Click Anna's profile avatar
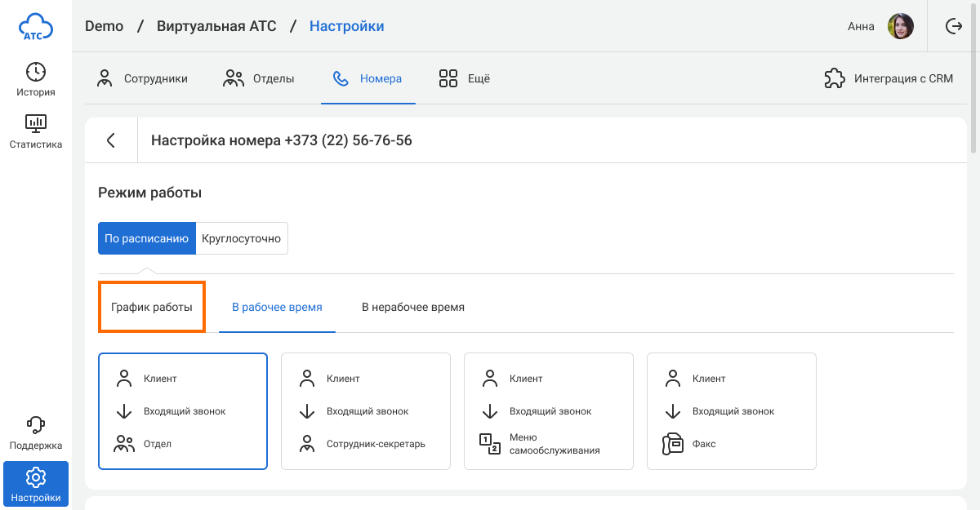Screen dimensions: 980x510 [x=901, y=26]
